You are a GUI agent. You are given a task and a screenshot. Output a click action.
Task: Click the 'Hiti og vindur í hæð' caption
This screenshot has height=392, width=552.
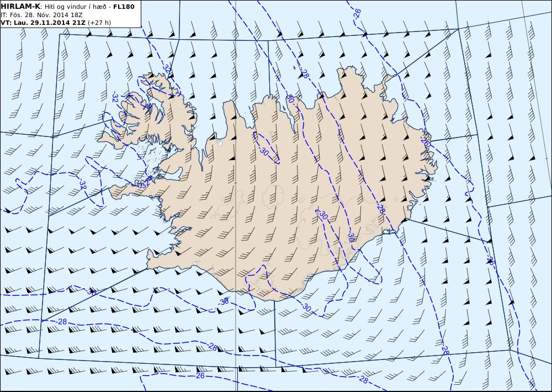[x=75, y=7]
